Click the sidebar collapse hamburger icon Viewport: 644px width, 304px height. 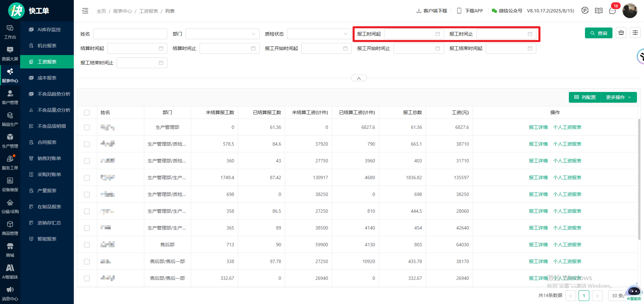85,11
